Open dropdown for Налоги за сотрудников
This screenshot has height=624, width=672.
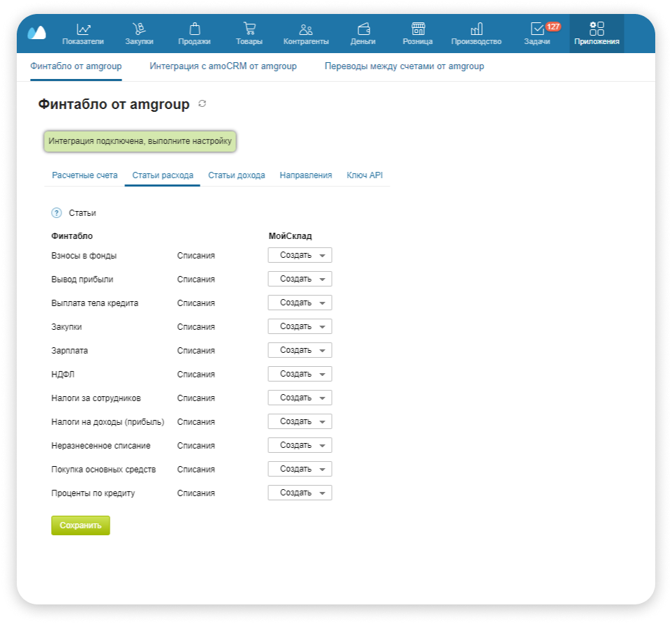click(300, 398)
